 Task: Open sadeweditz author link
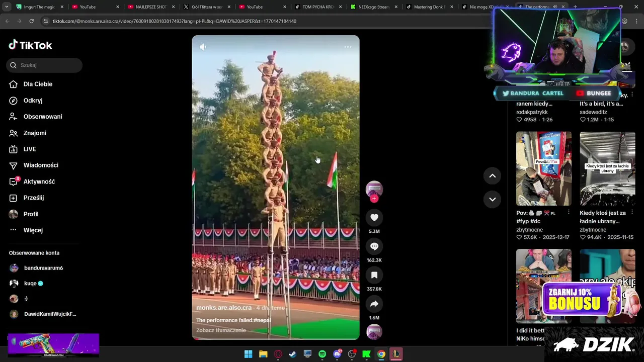tap(593, 112)
